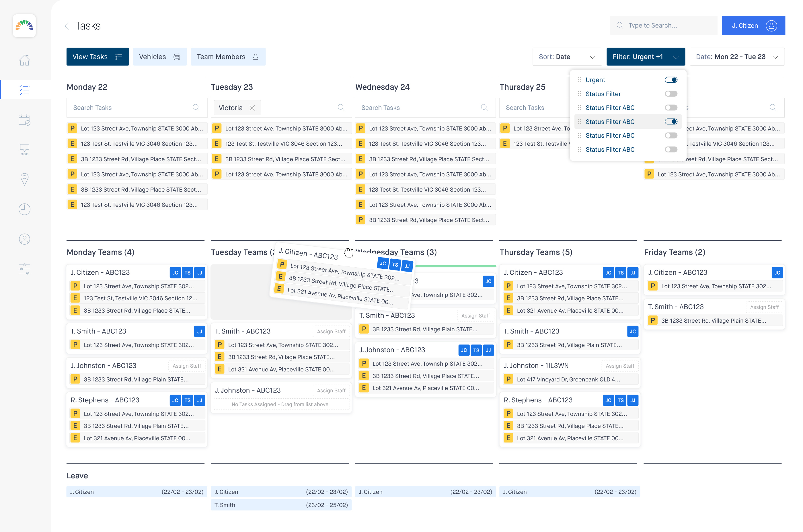Switch to the Team Members tab

tap(228, 57)
